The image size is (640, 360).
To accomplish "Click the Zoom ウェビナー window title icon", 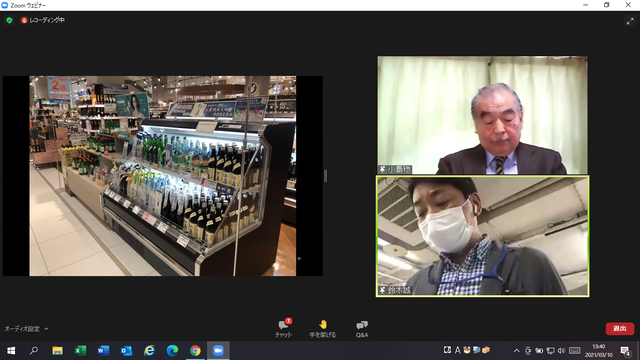I will click(5, 5).
